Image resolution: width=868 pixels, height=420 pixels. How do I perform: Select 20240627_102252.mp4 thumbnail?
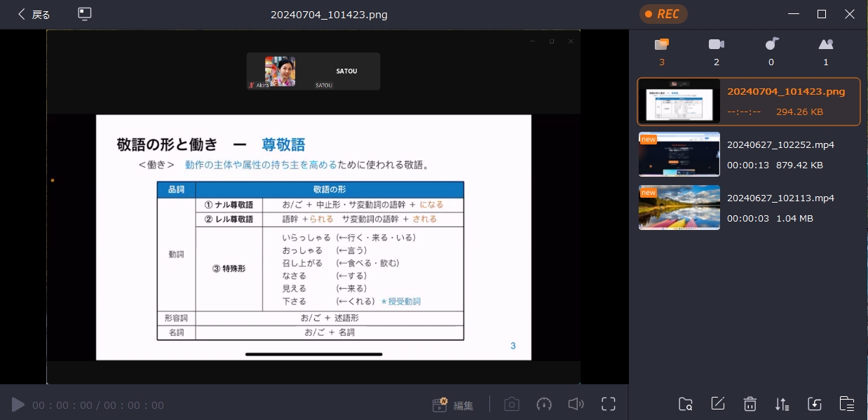point(679,154)
